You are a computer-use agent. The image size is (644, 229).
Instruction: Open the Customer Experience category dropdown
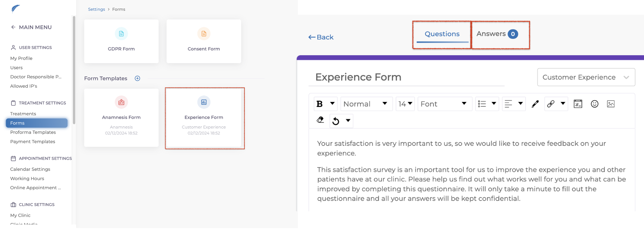(x=586, y=78)
